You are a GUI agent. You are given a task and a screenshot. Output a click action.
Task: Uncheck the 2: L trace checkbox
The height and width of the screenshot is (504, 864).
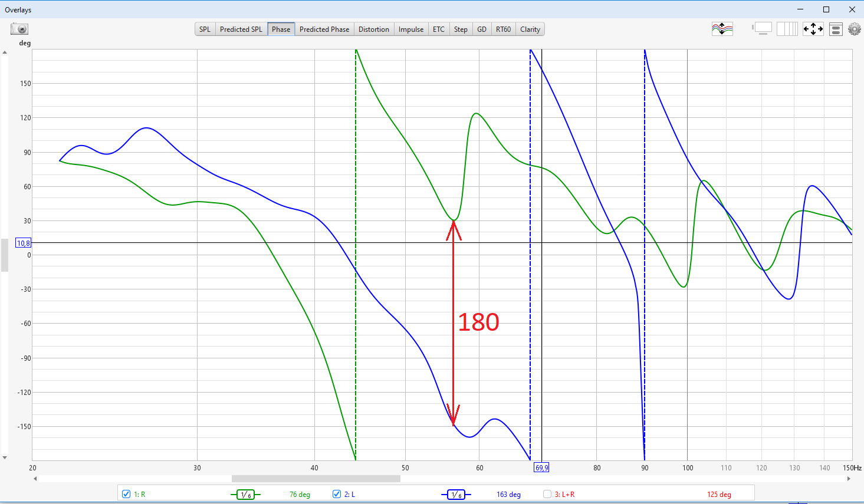click(x=337, y=494)
